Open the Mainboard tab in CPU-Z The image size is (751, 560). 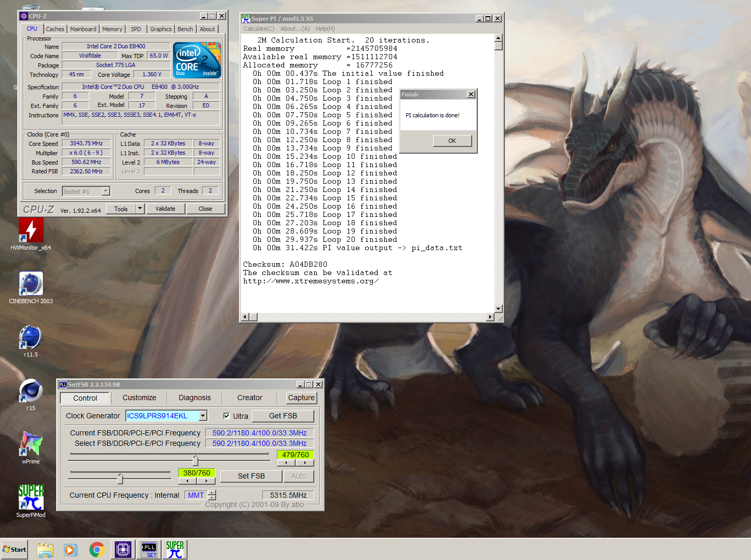point(83,29)
